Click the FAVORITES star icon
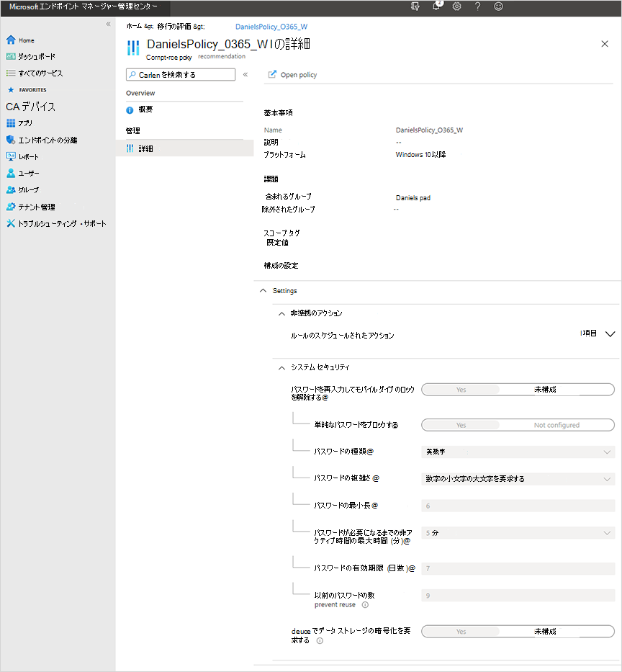The width and height of the screenshot is (622, 672). pyautogui.click(x=11, y=89)
